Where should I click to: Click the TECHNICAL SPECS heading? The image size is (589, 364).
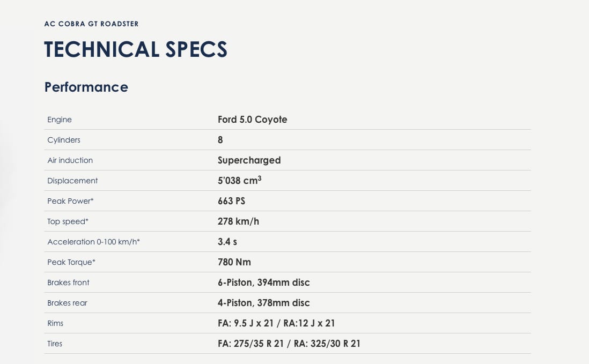(136, 49)
